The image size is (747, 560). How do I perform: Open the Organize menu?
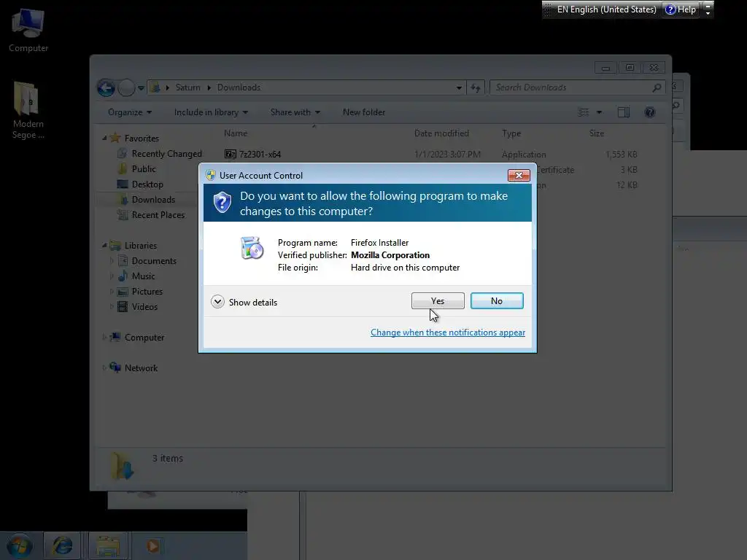tap(130, 112)
